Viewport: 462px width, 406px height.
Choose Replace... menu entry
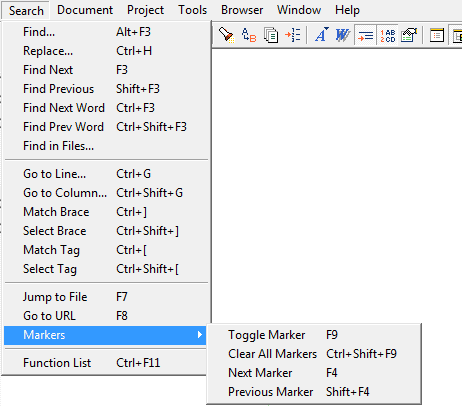106,51
